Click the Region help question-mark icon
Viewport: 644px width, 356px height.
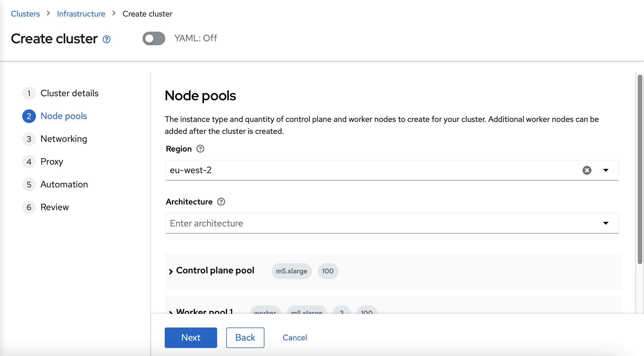pos(200,149)
